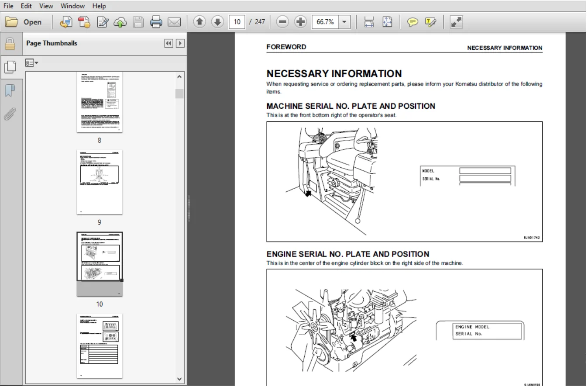
Task: Click the send email envelope icon
Action: click(175, 22)
